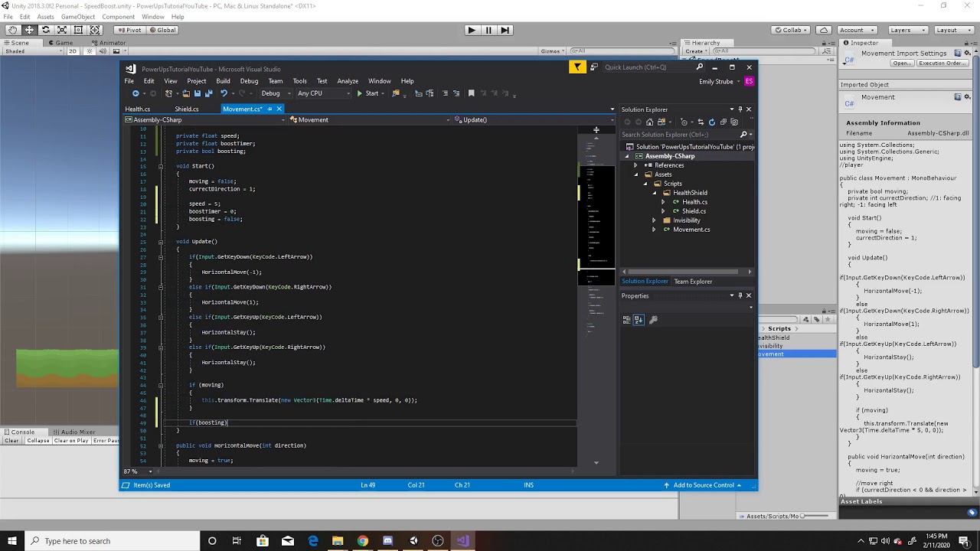Click Navigate Backward icon in Visual Studio

pos(136,93)
